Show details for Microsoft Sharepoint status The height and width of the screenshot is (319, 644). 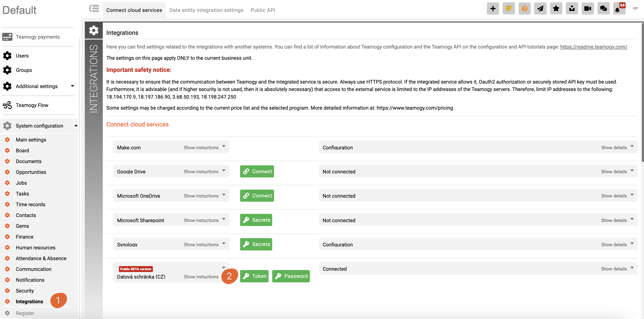coord(617,220)
